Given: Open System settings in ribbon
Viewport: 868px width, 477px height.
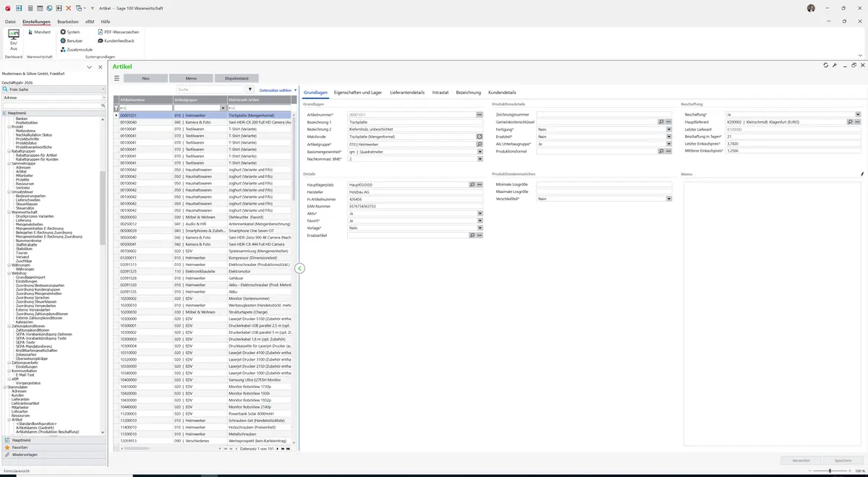Looking at the screenshot, I should click(x=70, y=32).
